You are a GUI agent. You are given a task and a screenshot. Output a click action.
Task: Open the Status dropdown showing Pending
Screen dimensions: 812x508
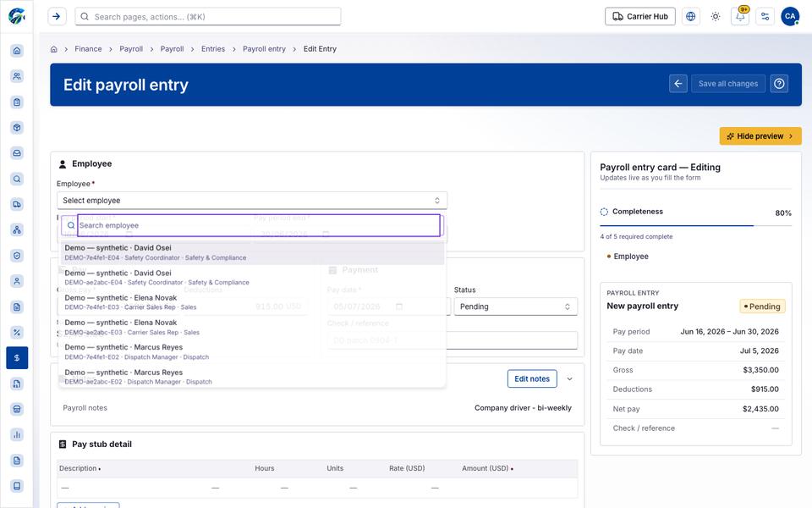(x=515, y=306)
